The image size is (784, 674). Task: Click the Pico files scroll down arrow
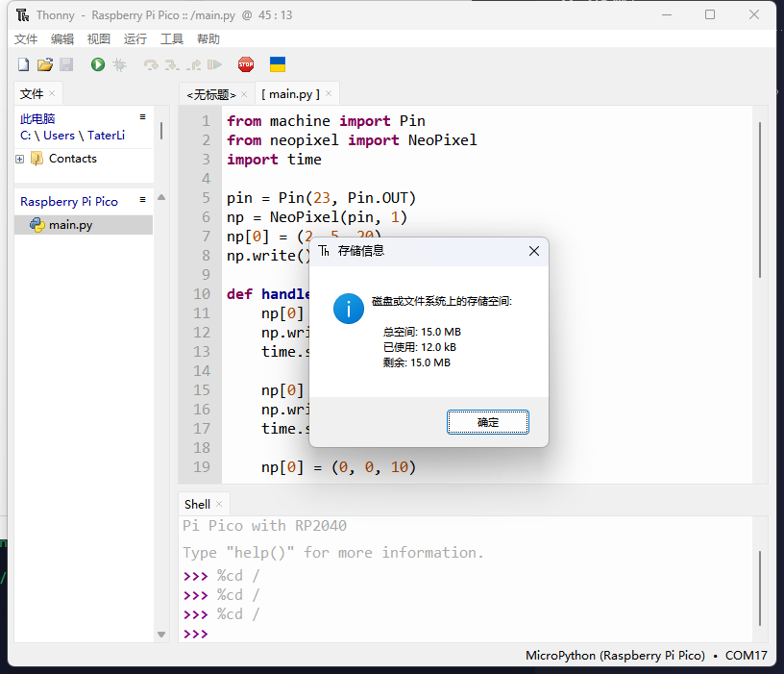coord(161,634)
